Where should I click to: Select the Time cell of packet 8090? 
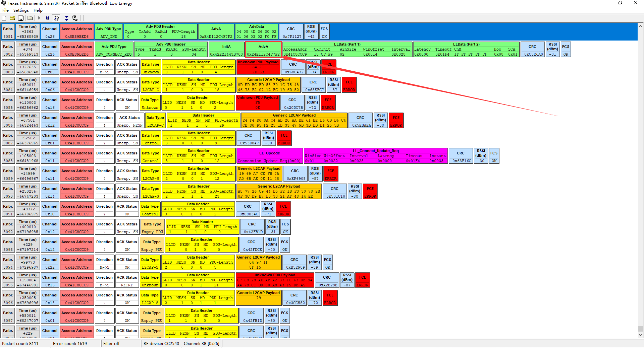click(28, 192)
